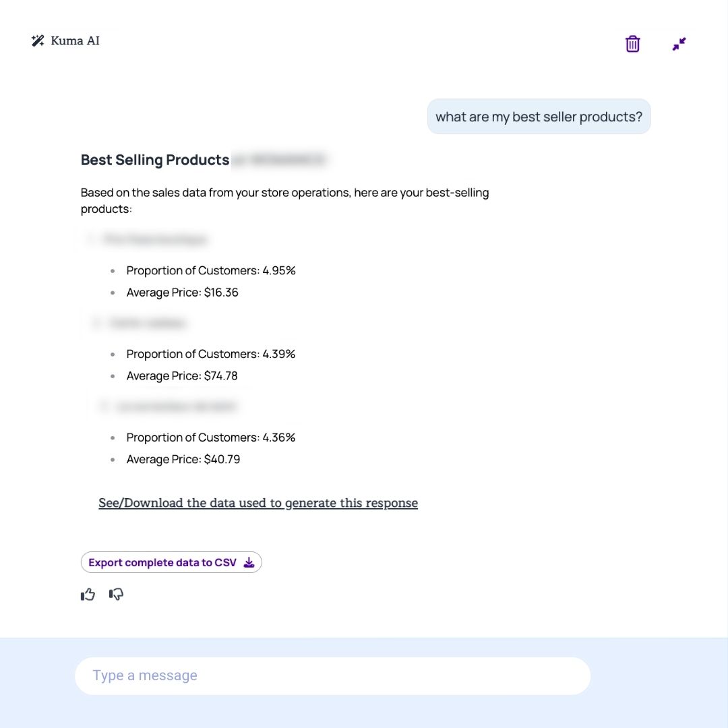Click the Kuma AI magic wand icon
Screen dimensions: 728x728
[38, 41]
